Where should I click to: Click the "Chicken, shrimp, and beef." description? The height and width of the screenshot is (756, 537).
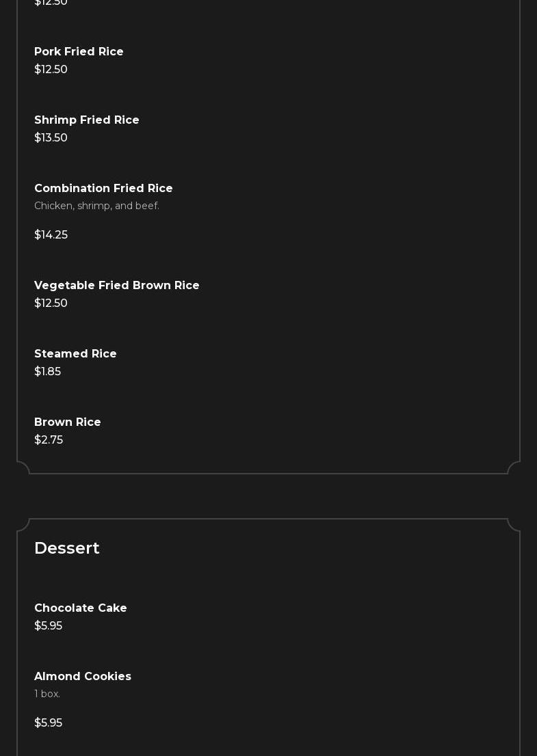[x=96, y=206]
